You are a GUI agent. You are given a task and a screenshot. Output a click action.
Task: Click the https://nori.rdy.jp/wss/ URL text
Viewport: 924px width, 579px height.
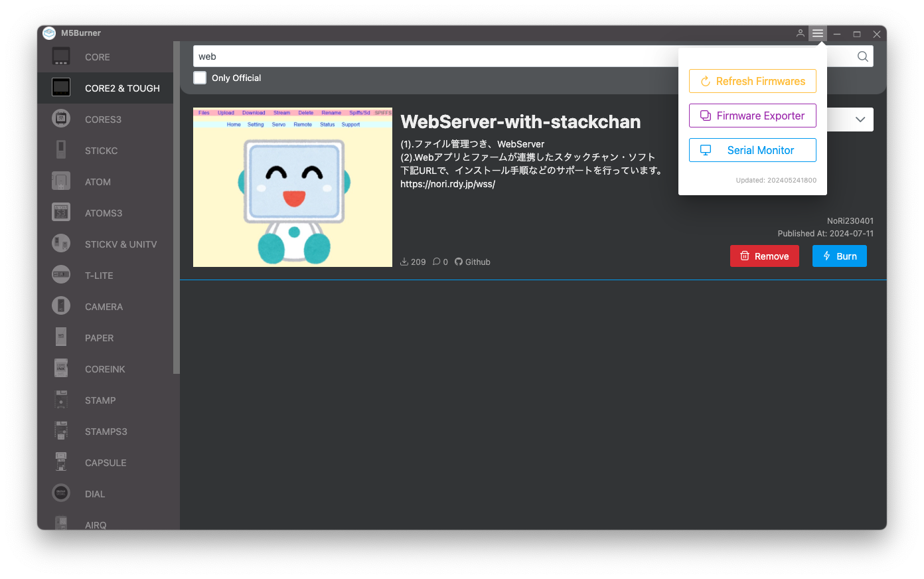[448, 184]
